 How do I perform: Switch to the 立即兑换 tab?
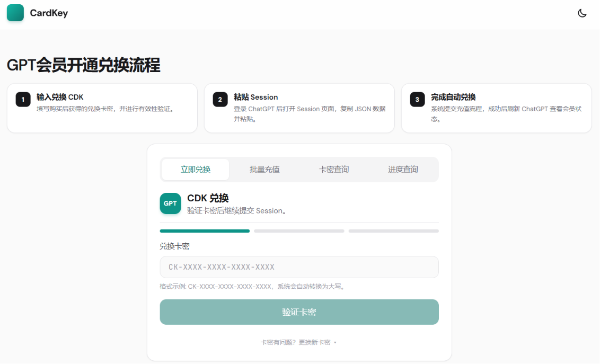click(x=196, y=170)
